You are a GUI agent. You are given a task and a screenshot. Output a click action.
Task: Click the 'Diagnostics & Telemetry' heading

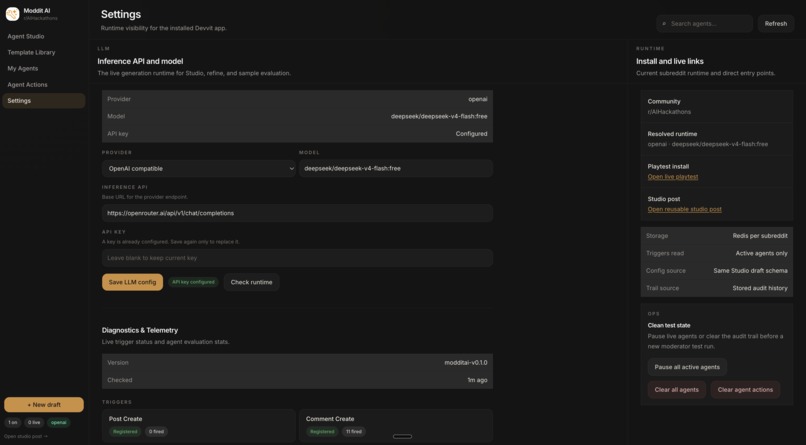click(x=140, y=330)
